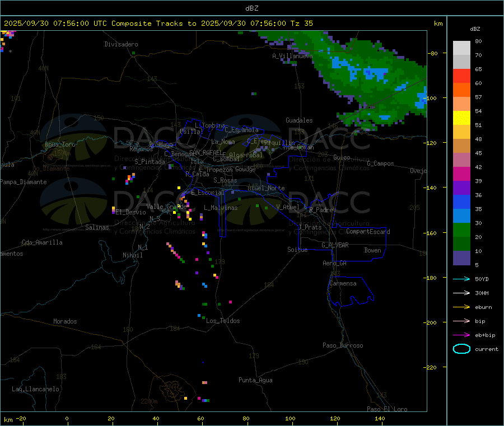Click the Pampa_Diamante label
The width and height of the screenshot is (504, 426).
[23, 182]
